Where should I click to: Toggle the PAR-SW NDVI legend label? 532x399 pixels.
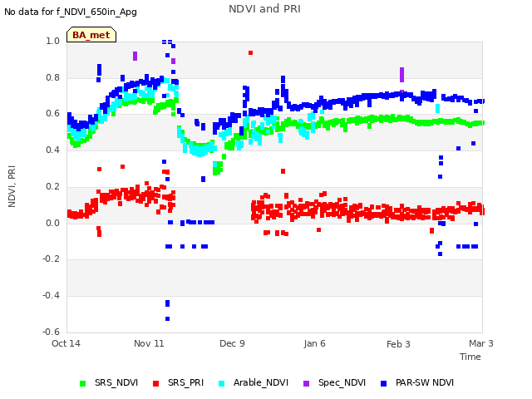click(x=425, y=382)
